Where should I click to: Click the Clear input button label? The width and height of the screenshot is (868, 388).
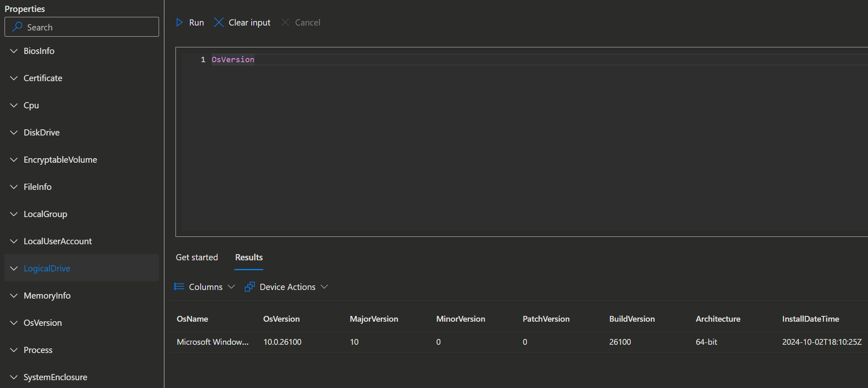[250, 23]
